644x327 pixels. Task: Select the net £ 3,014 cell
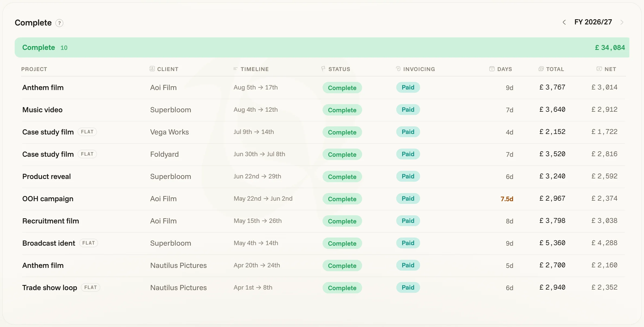click(x=604, y=87)
